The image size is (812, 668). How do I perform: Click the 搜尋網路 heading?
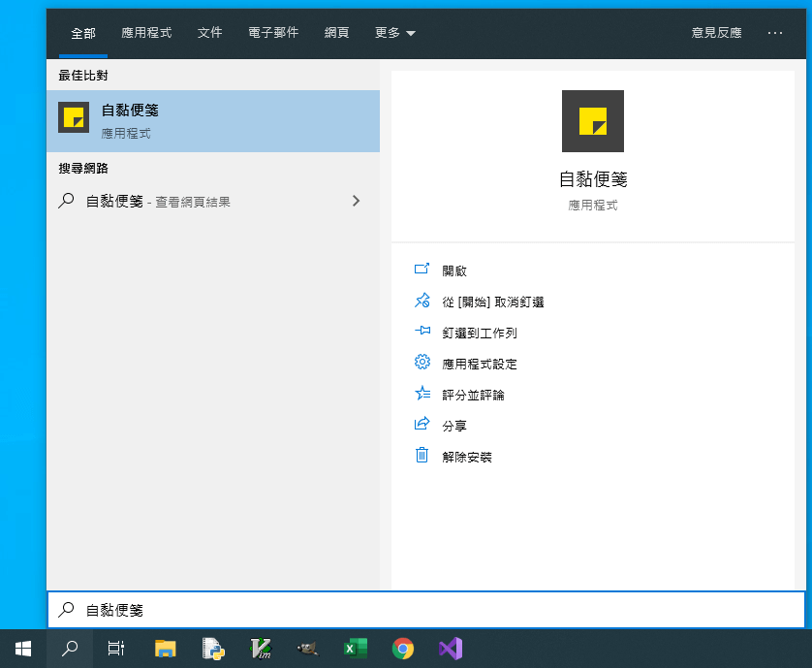pos(83,169)
